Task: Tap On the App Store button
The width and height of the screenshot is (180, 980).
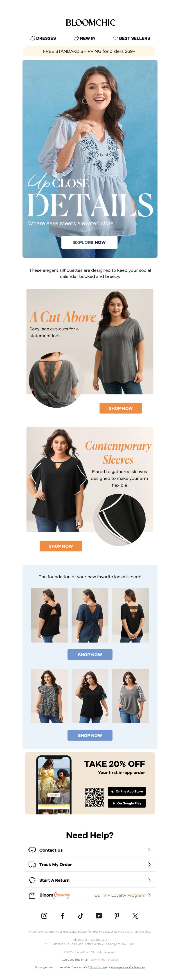Action: pos(127,791)
